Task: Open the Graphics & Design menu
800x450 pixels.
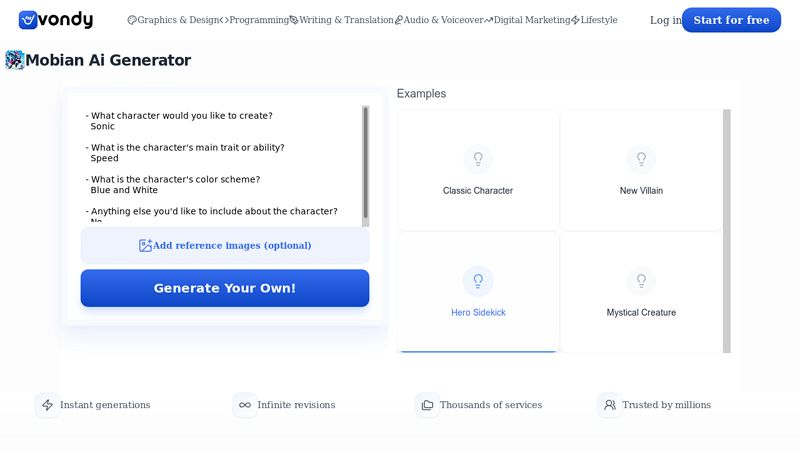Action: 173,20
